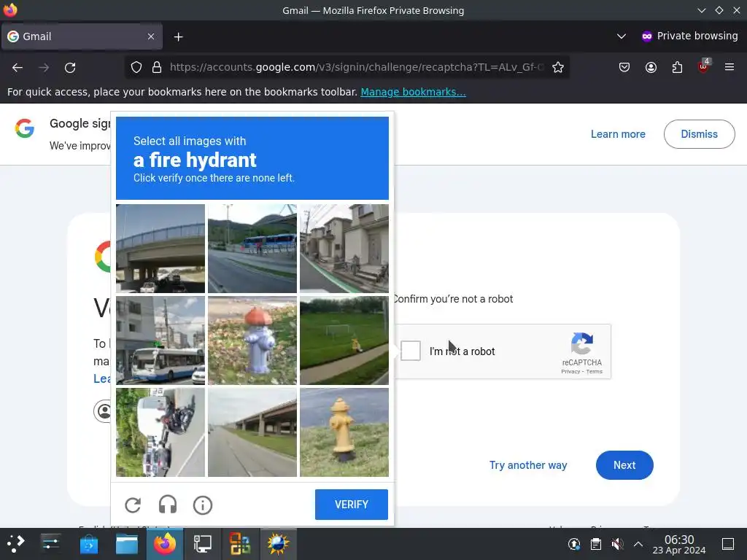Click the reCAPTCHA reload challenge icon
This screenshot has width=747, height=560.
tap(133, 505)
